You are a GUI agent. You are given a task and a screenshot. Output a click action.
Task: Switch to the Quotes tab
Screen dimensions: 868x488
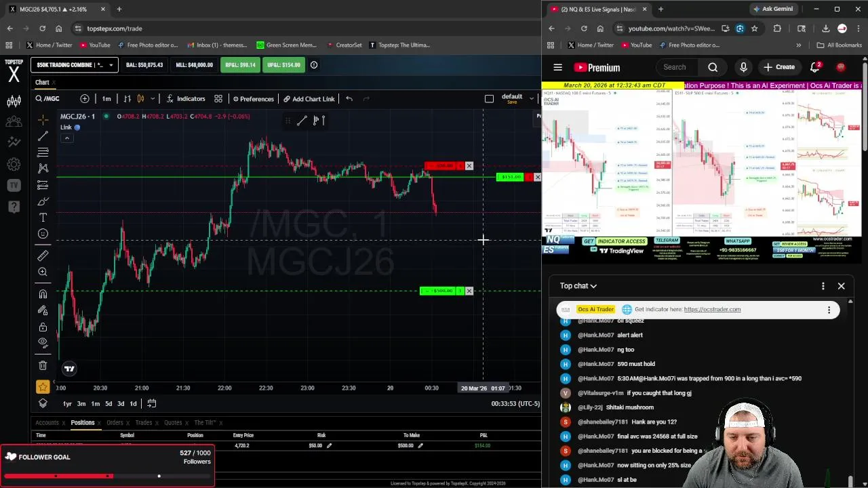[x=173, y=423]
